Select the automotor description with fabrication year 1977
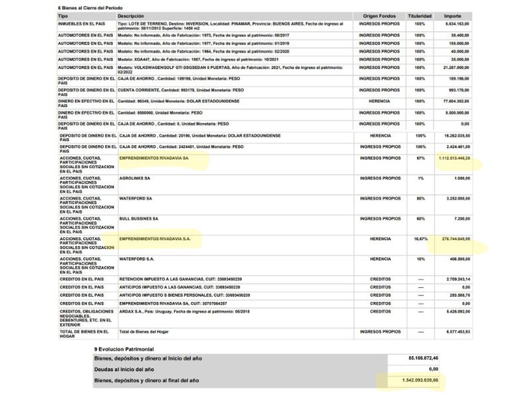 point(203,43)
